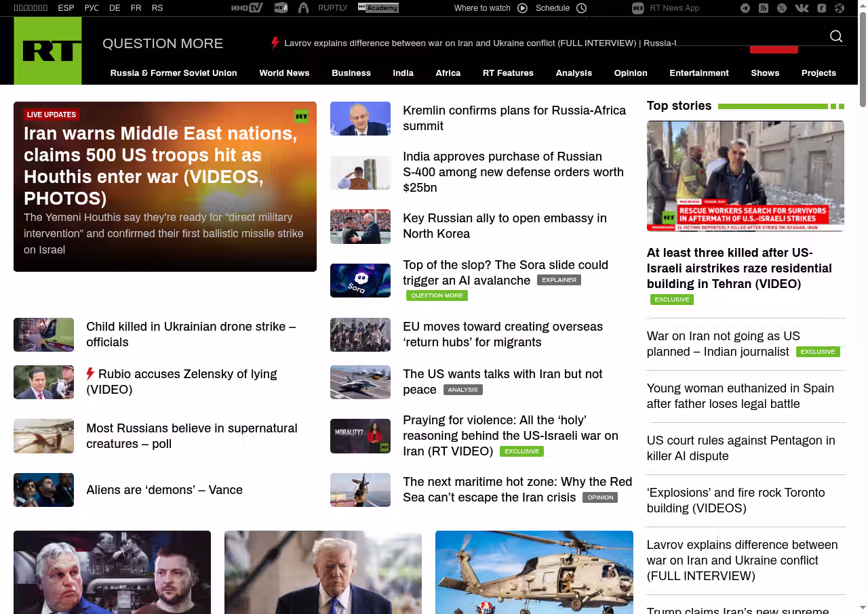Open the search magnifier icon
Image resolution: width=868 pixels, height=614 pixels.
pos(836,37)
